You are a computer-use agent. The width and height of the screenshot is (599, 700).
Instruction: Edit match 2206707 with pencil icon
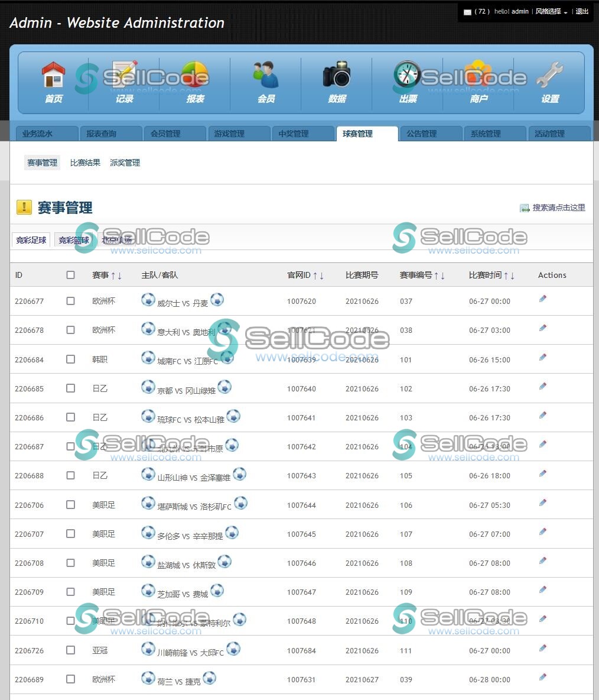tap(543, 532)
